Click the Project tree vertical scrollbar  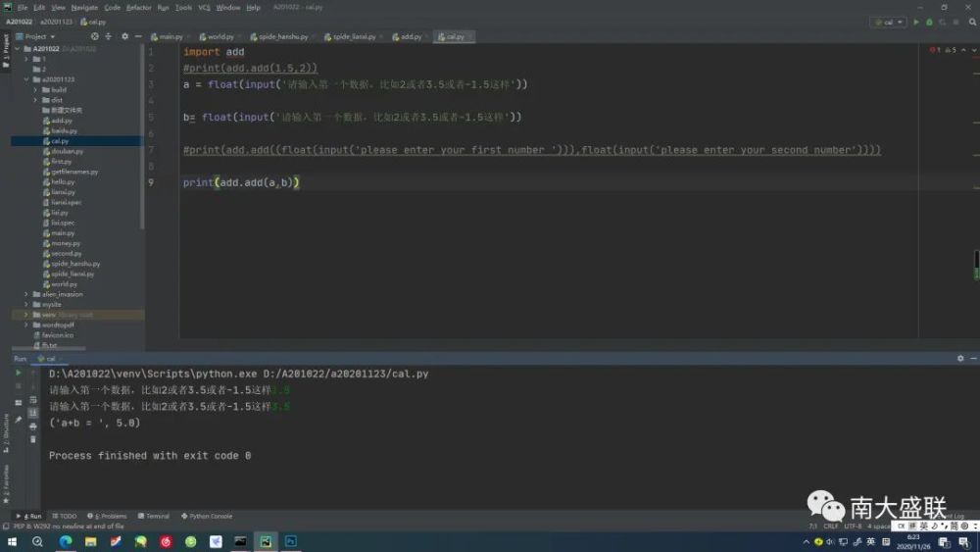tap(142, 137)
